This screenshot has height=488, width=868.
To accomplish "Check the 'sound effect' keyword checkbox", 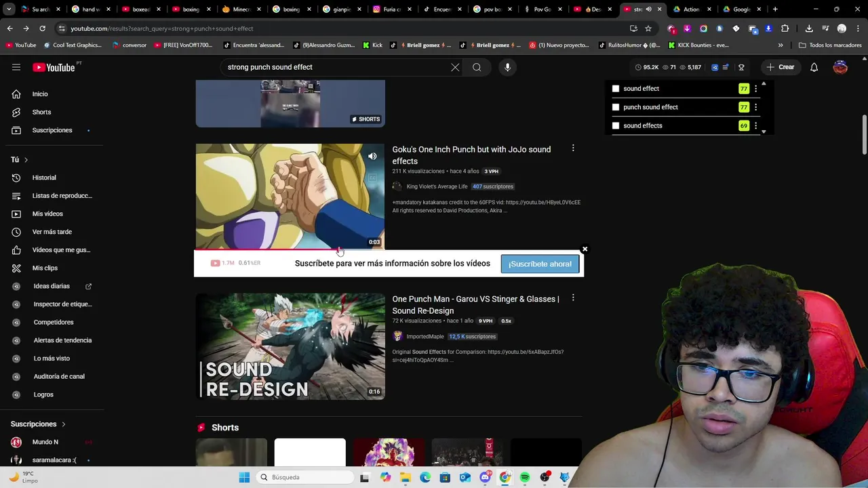I will click(616, 89).
